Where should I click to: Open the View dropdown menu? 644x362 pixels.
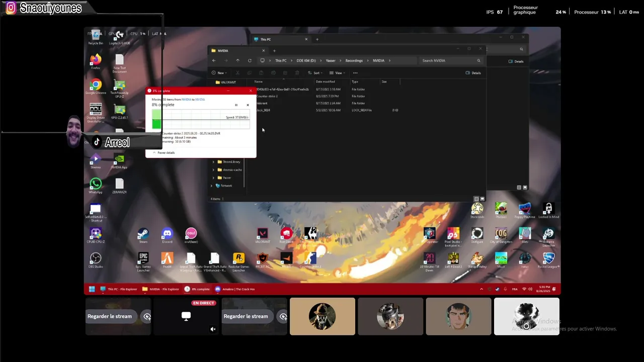[338, 73]
